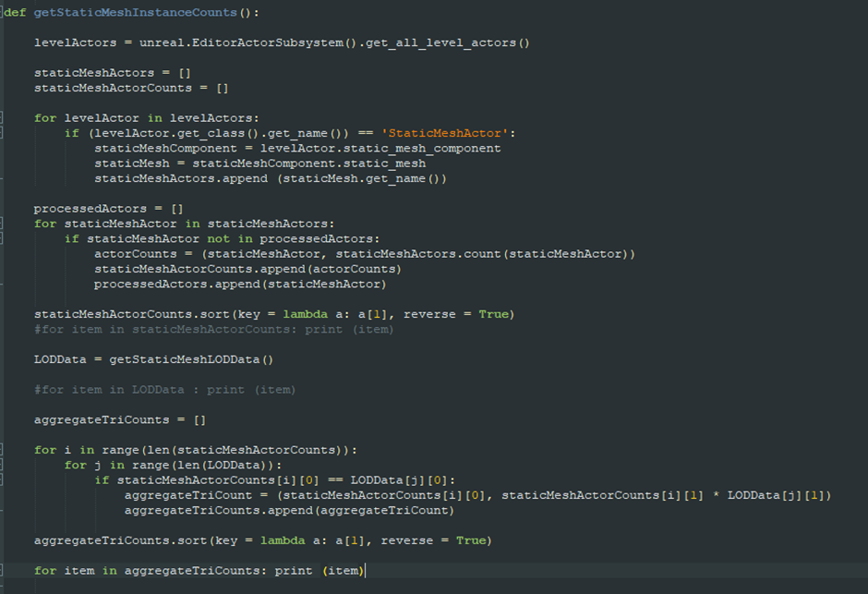Collapse the fold marker beside 'for levelActor in levelActors:'
This screenshot has width=868, height=594.
(1, 117)
